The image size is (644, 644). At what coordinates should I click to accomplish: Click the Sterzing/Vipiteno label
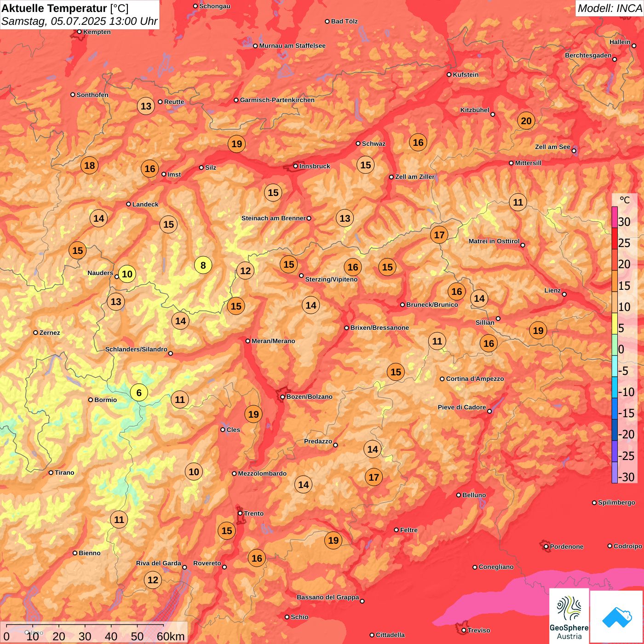tap(331, 279)
